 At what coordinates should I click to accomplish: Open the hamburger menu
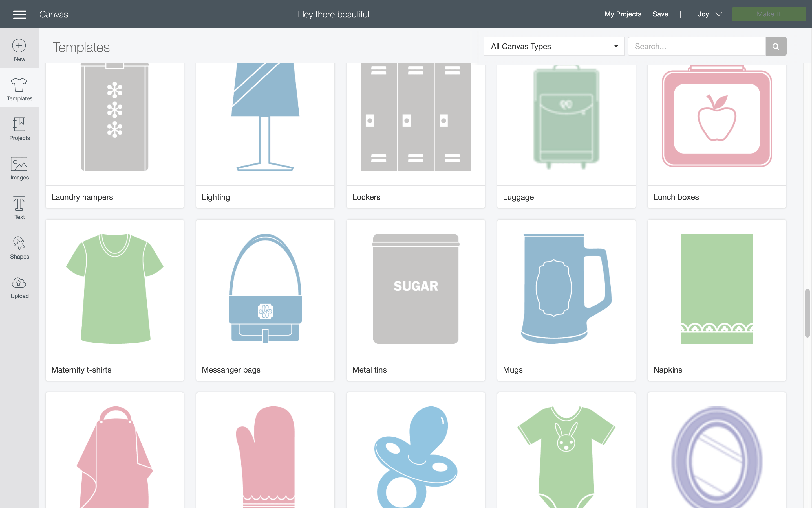(19, 14)
